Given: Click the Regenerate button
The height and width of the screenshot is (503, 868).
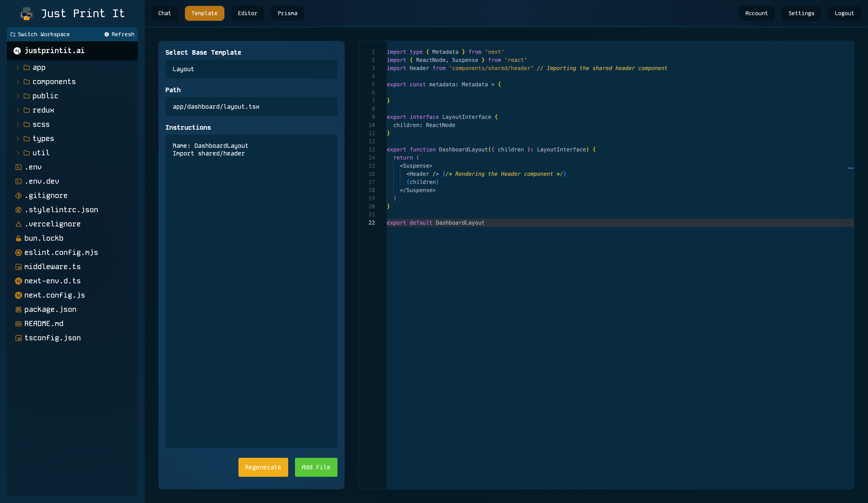Looking at the screenshot, I should 262,467.
